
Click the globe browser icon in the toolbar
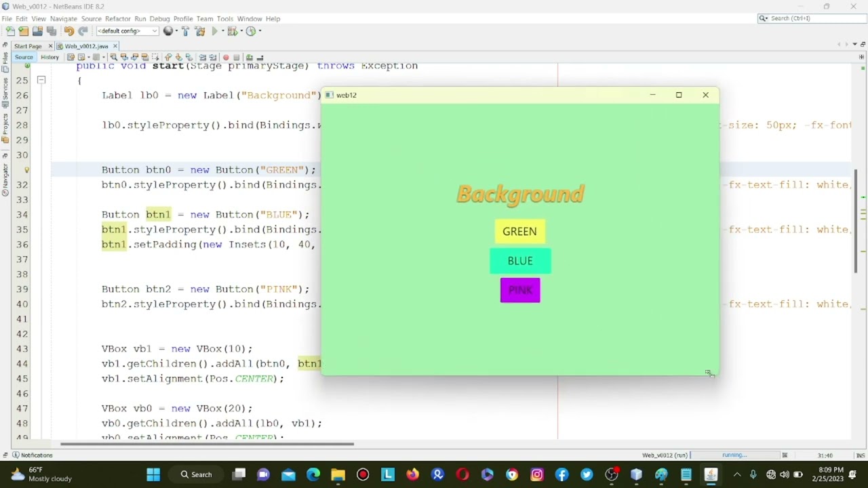pos(168,31)
